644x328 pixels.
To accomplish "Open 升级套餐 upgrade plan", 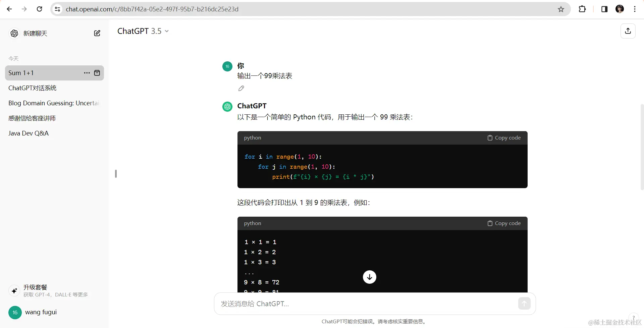I will click(54, 290).
